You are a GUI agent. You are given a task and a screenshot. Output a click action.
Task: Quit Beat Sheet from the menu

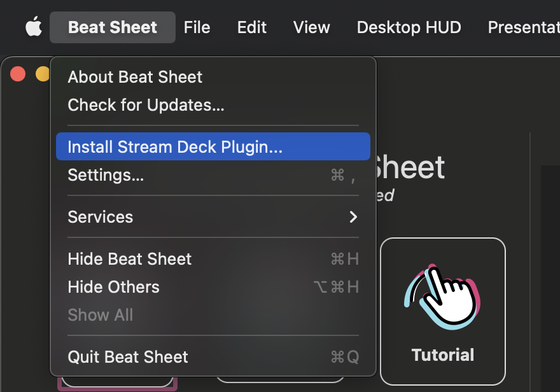[x=128, y=357]
